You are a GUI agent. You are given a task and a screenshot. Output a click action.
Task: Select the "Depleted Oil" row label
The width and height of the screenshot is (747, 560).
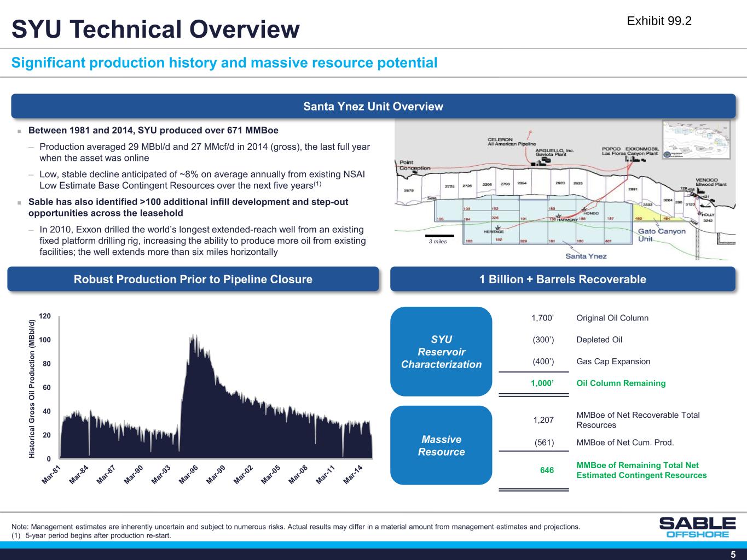pos(599,340)
